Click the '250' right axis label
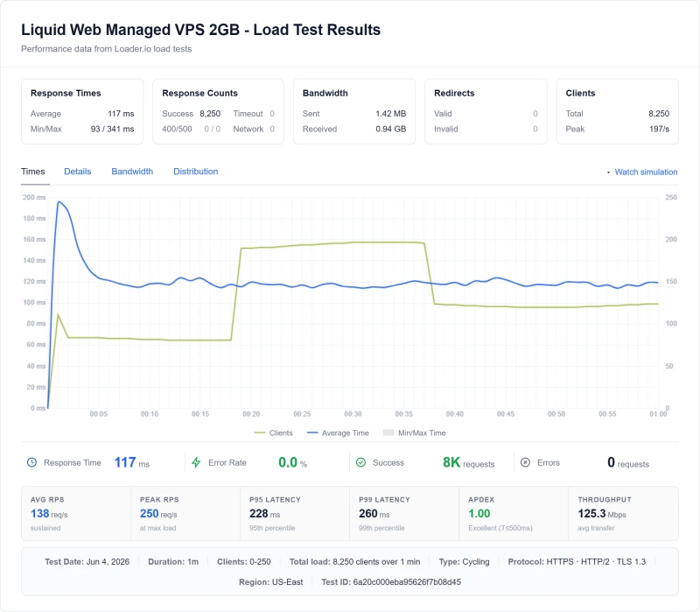700x612 pixels. (x=671, y=197)
